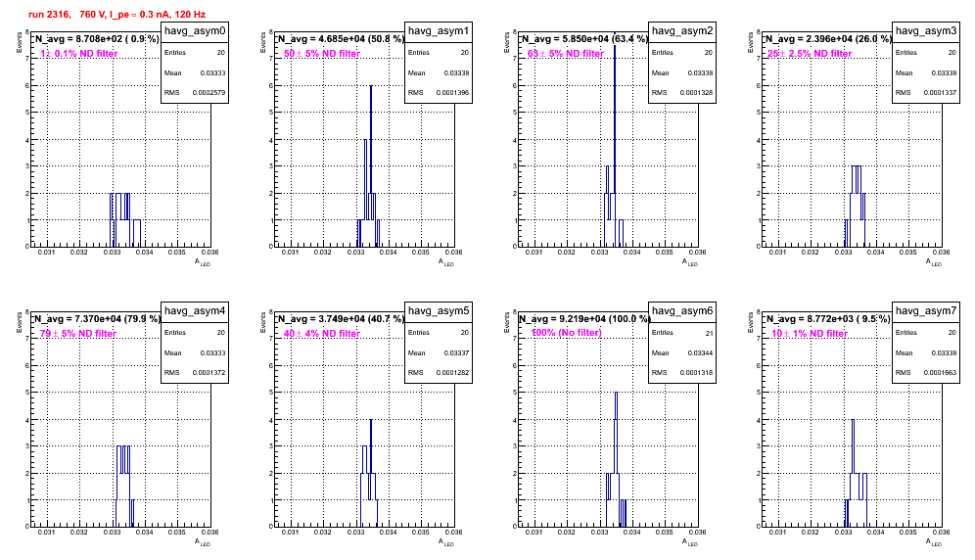Click Mean value 0.03333 in havg_asym0 box
The width and height of the screenshot is (975, 560).
point(212,72)
